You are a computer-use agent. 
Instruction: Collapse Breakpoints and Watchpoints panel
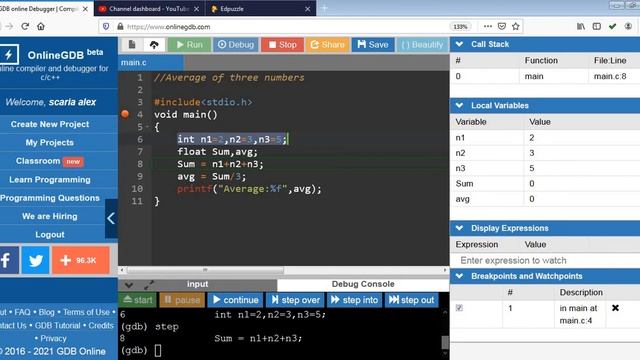tap(460, 276)
